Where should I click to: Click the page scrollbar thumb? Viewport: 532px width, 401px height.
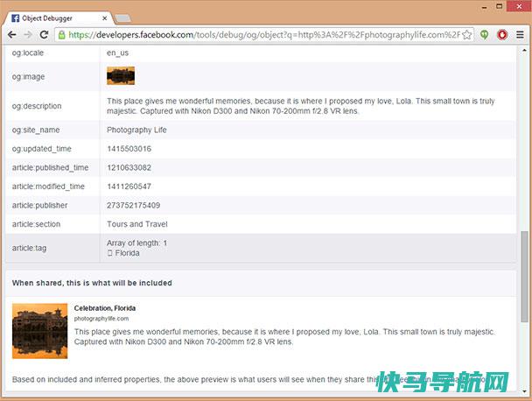point(524,277)
